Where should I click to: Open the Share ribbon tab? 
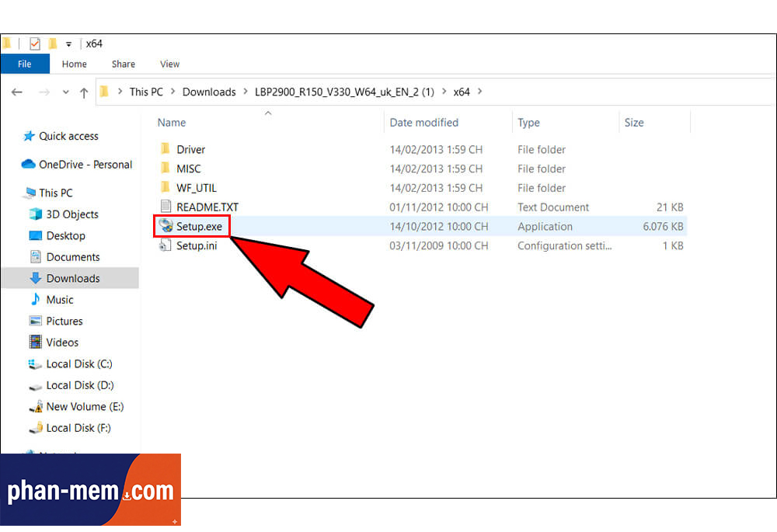[x=123, y=64]
